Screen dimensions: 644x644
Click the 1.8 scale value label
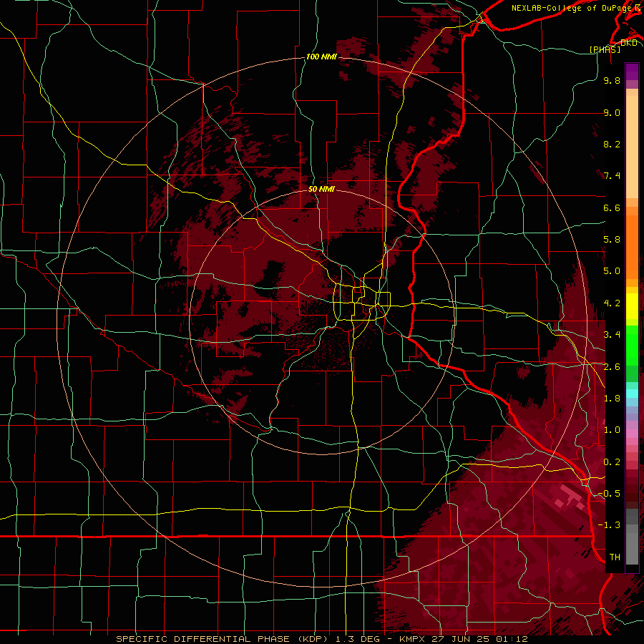click(612, 399)
